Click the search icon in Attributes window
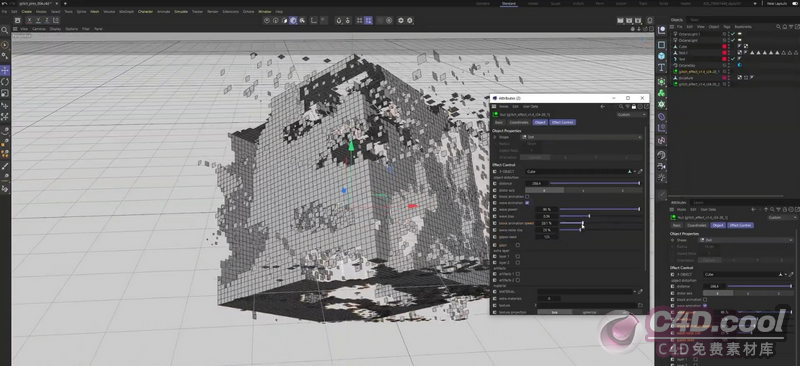This screenshot has height=366, width=800. 621,107
